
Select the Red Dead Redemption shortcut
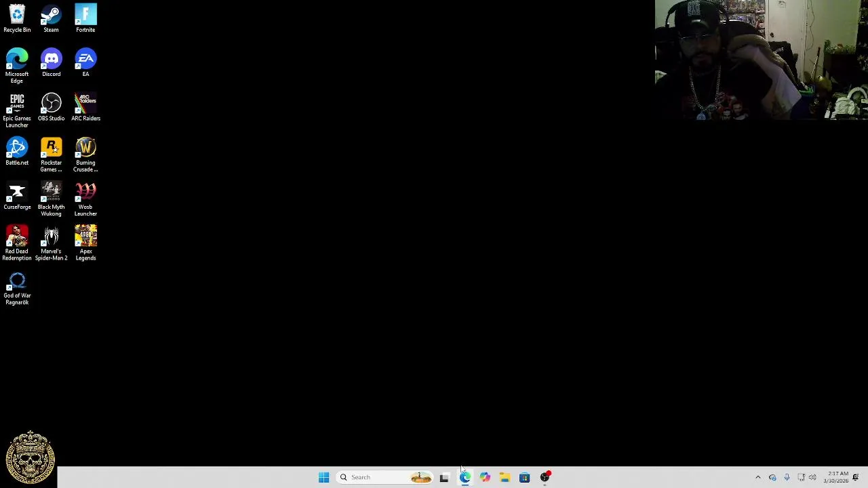(17, 243)
